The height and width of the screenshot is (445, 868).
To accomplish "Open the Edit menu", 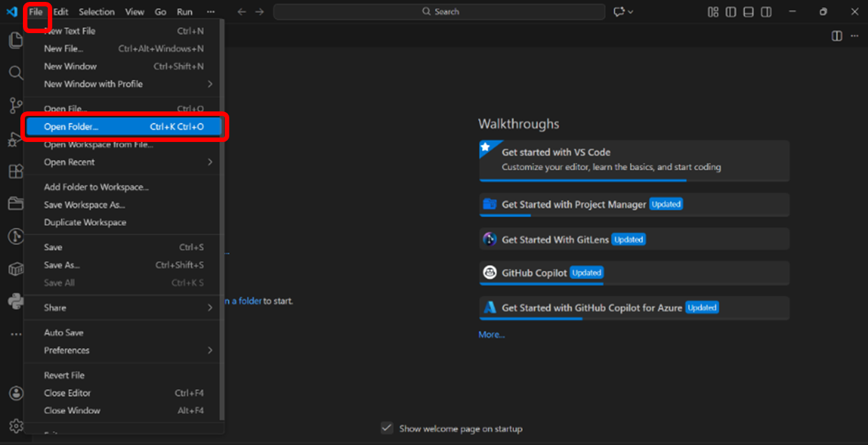I will [x=60, y=11].
